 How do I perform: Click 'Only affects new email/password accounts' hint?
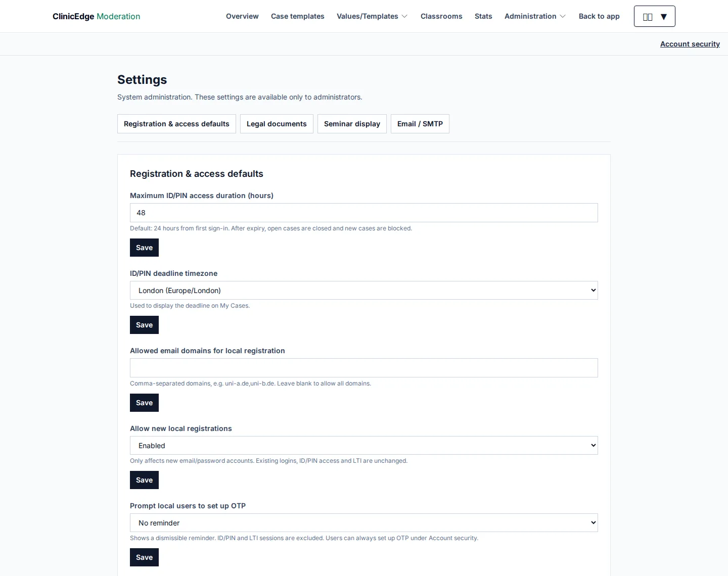pos(268,461)
